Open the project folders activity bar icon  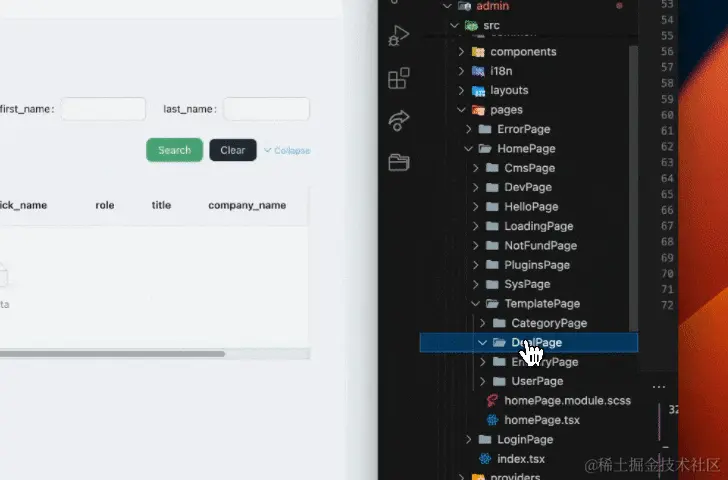tap(398, 163)
